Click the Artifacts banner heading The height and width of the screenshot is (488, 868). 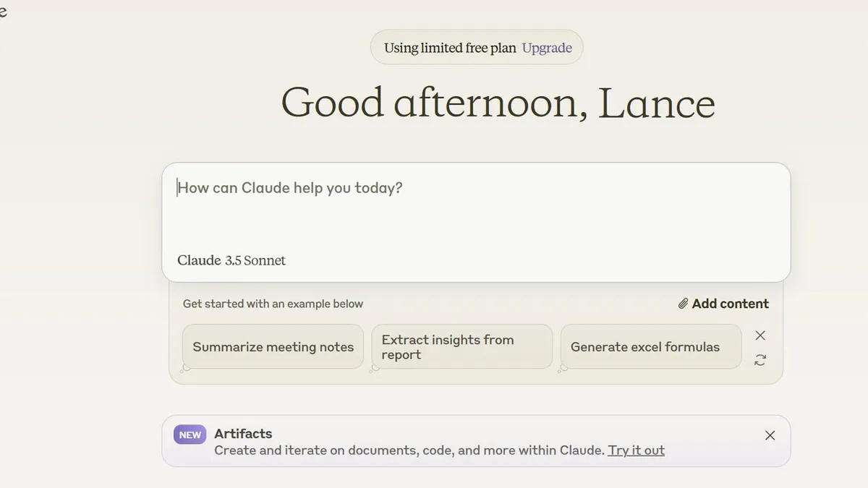243,434
